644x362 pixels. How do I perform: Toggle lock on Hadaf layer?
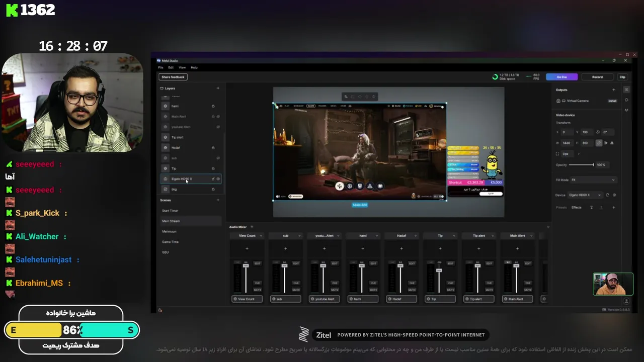(213, 148)
